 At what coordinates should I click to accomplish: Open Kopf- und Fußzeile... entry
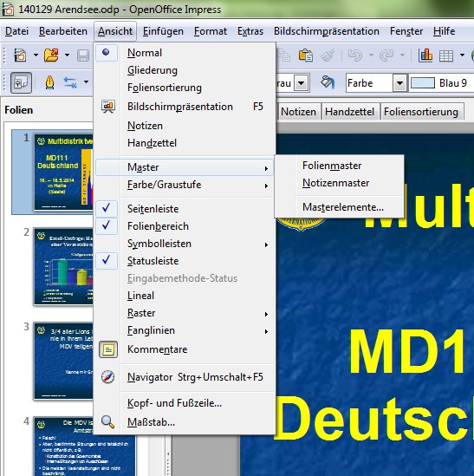pyautogui.click(x=185, y=403)
